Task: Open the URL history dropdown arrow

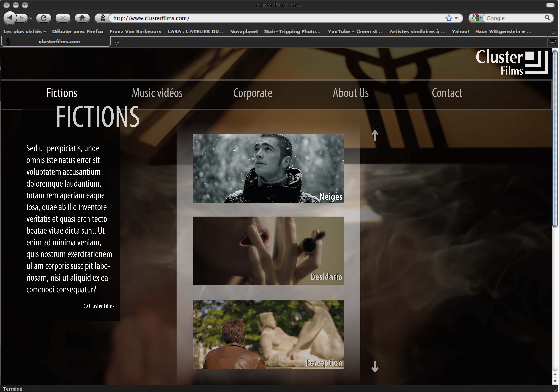Action: (456, 18)
